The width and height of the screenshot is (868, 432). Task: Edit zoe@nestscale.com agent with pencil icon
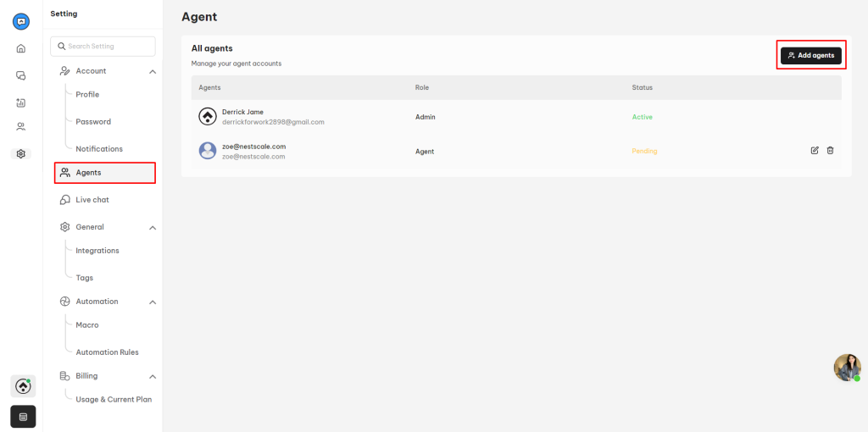(815, 151)
